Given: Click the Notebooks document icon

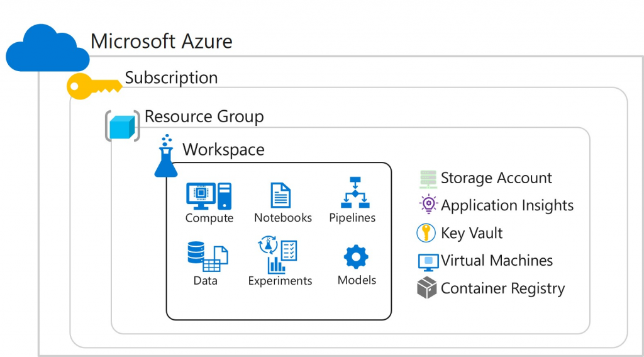Looking at the screenshot, I should 280,195.
